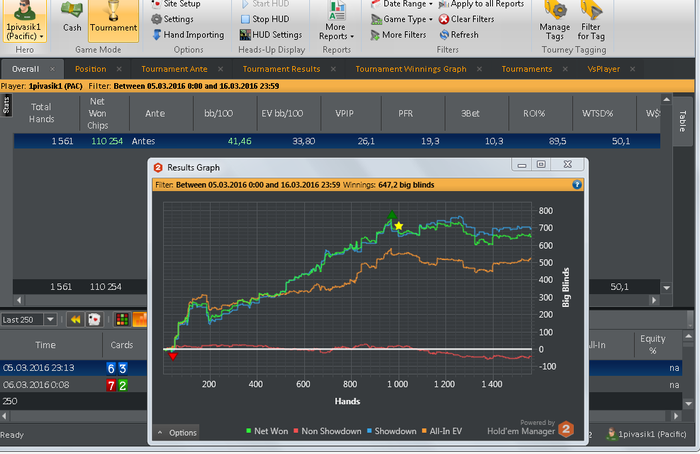Switch to the Position tab
The image size is (700, 454).
tap(91, 69)
